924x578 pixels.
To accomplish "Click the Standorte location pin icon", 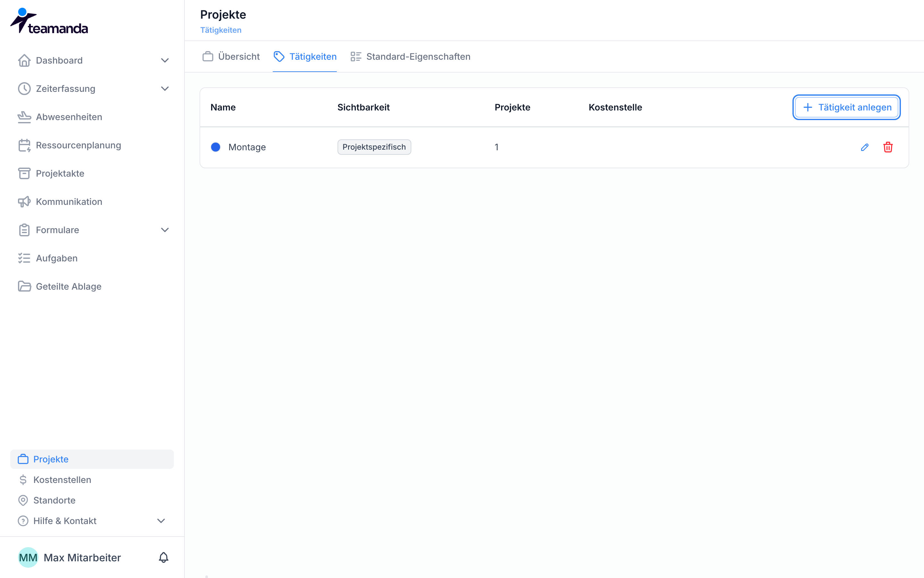I will [23, 500].
